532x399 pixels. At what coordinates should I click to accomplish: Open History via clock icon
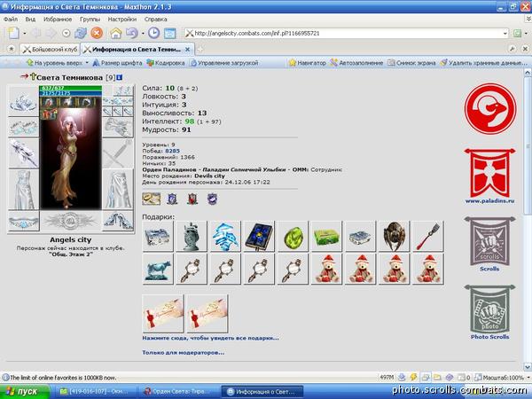153,33
